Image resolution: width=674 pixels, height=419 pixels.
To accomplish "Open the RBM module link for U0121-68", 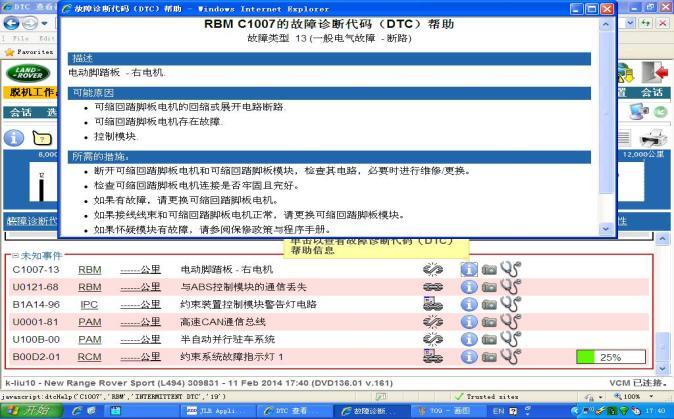I will click(89, 287).
